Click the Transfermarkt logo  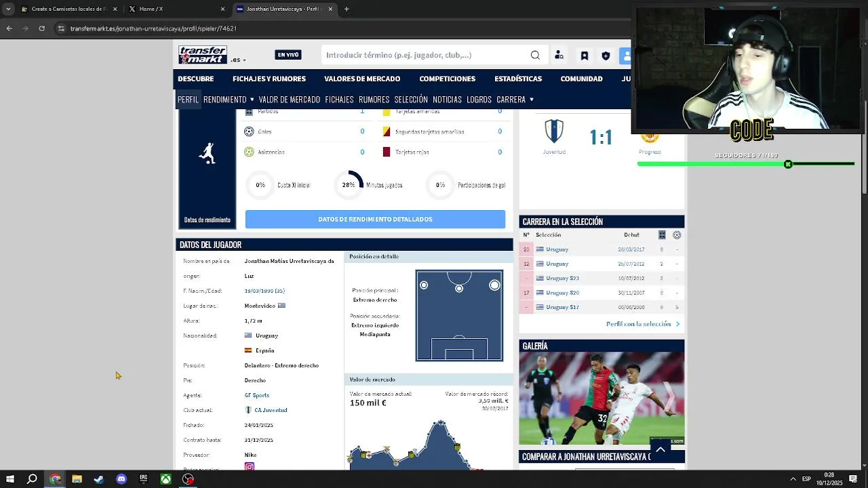[202, 55]
